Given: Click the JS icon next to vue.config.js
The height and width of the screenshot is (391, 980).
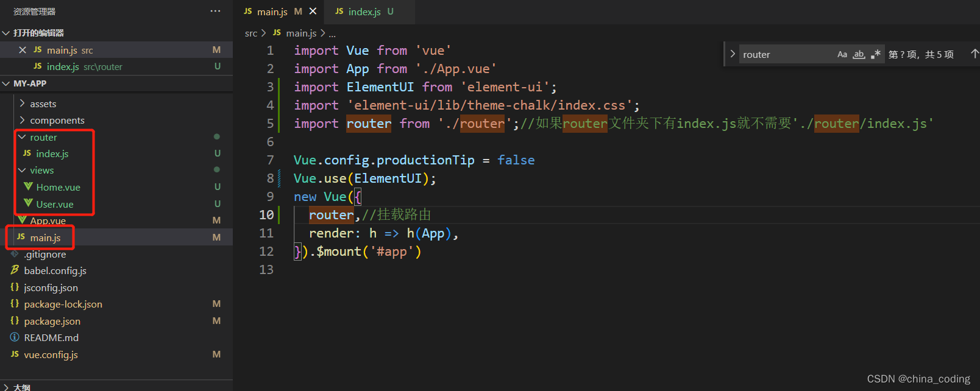Looking at the screenshot, I should point(15,354).
